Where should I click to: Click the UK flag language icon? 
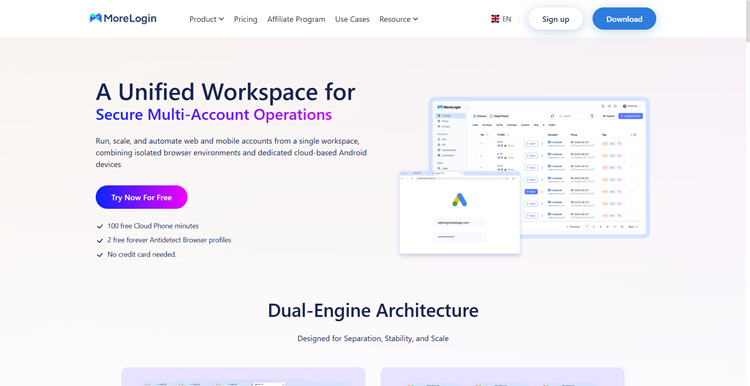(x=495, y=19)
